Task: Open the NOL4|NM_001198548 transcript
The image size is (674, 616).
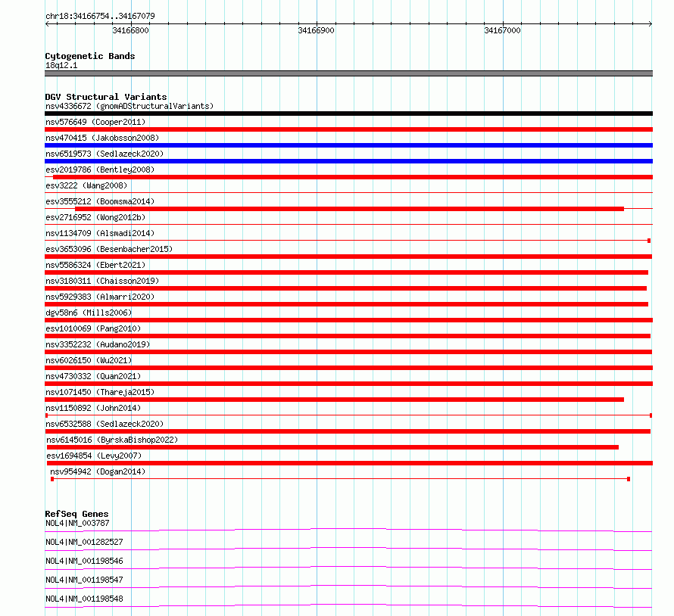Action: [x=84, y=599]
